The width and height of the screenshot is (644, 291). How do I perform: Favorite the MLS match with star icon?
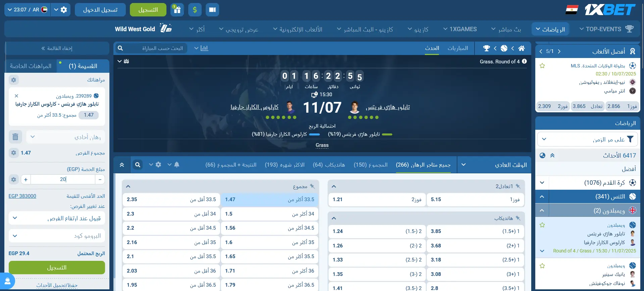point(542,66)
